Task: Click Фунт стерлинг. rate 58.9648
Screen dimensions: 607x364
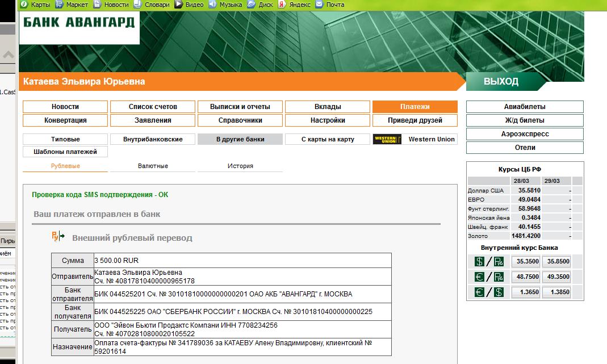Action: tap(529, 208)
